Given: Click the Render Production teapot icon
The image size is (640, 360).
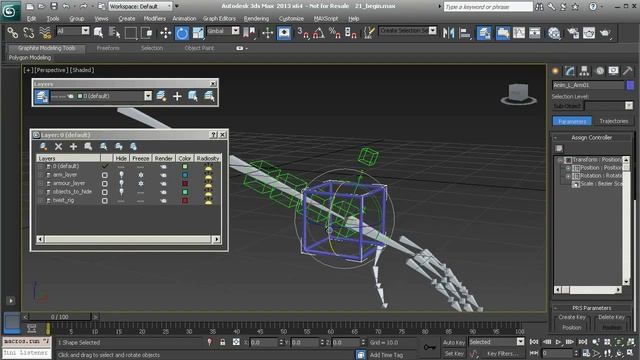Looking at the screenshot, I should coord(604,33).
